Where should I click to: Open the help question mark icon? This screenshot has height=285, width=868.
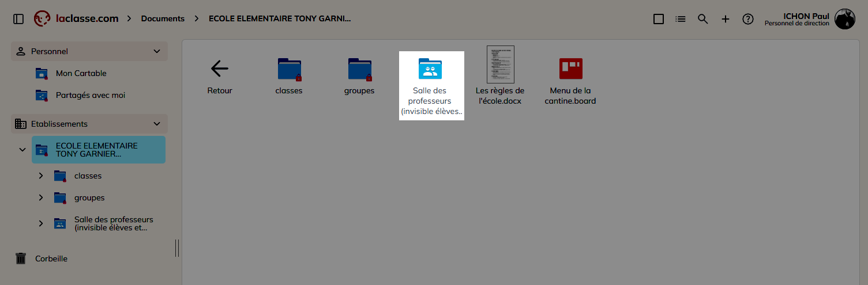[748, 19]
